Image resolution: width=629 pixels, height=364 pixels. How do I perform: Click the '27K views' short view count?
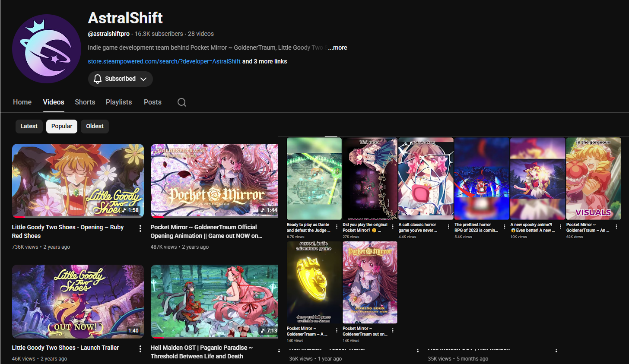pyautogui.click(x=351, y=237)
